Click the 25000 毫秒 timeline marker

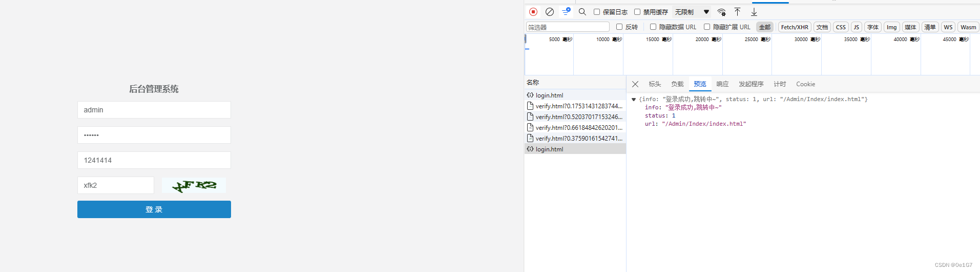(758, 40)
